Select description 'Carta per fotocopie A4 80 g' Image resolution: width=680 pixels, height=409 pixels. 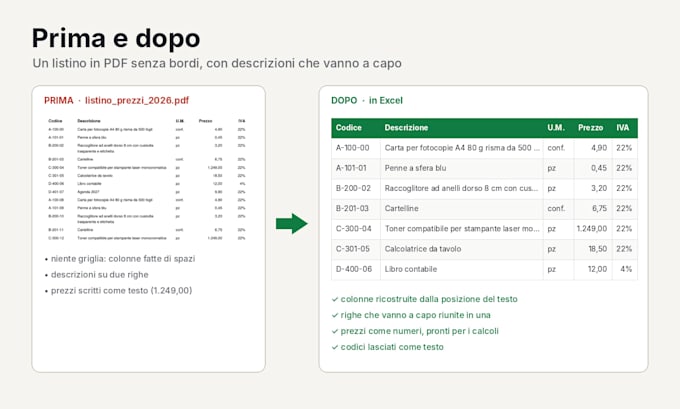[462, 148]
